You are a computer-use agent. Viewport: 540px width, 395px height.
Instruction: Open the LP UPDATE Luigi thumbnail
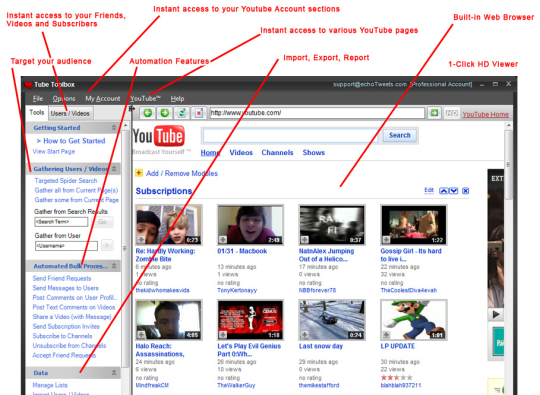coord(414,320)
